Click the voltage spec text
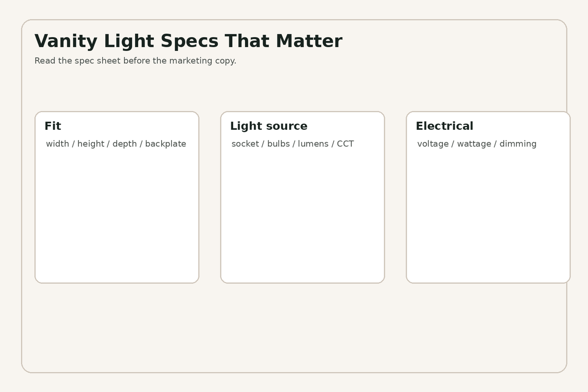The image size is (588, 392). point(433,144)
